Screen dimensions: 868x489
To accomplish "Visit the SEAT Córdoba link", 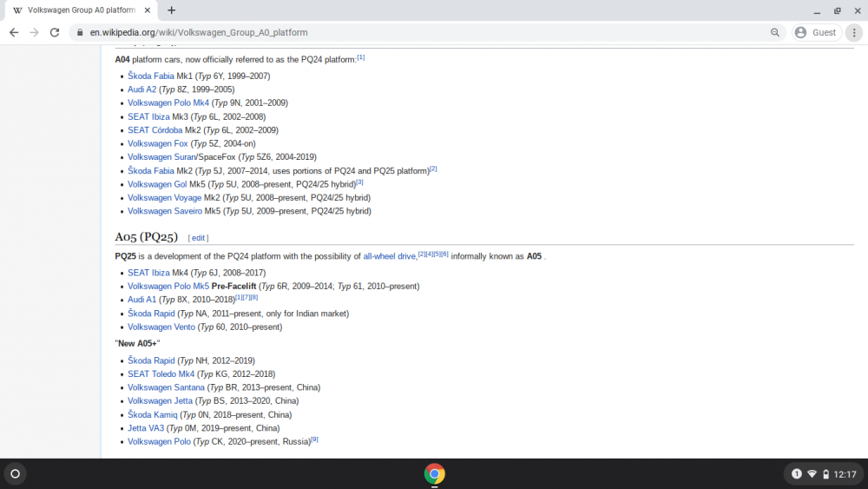I will pyautogui.click(x=155, y=130).
